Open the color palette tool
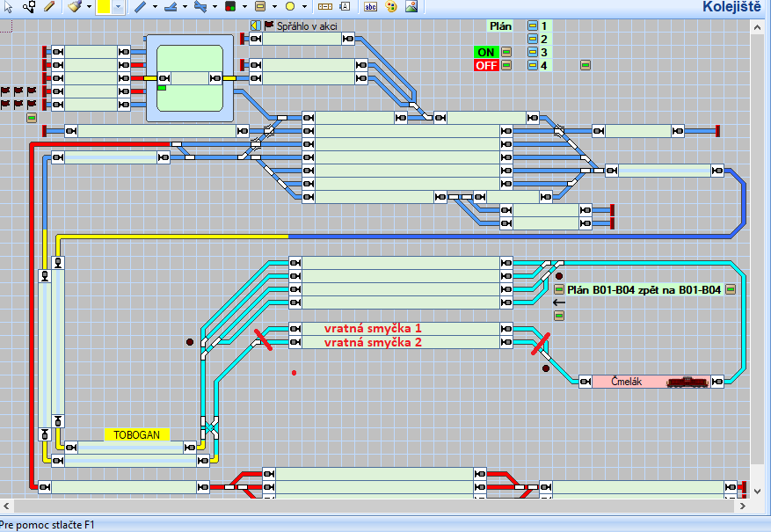 391,7
